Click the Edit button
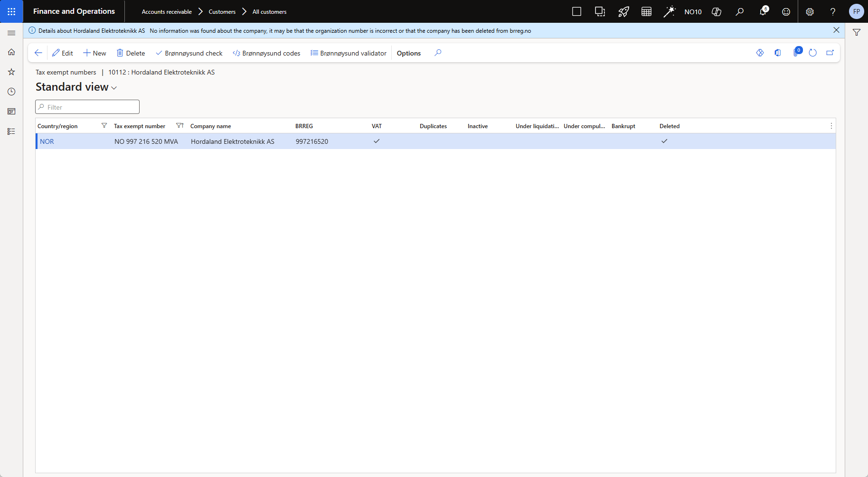The height and width of the screenshot is (477, 868). point(63,53)
